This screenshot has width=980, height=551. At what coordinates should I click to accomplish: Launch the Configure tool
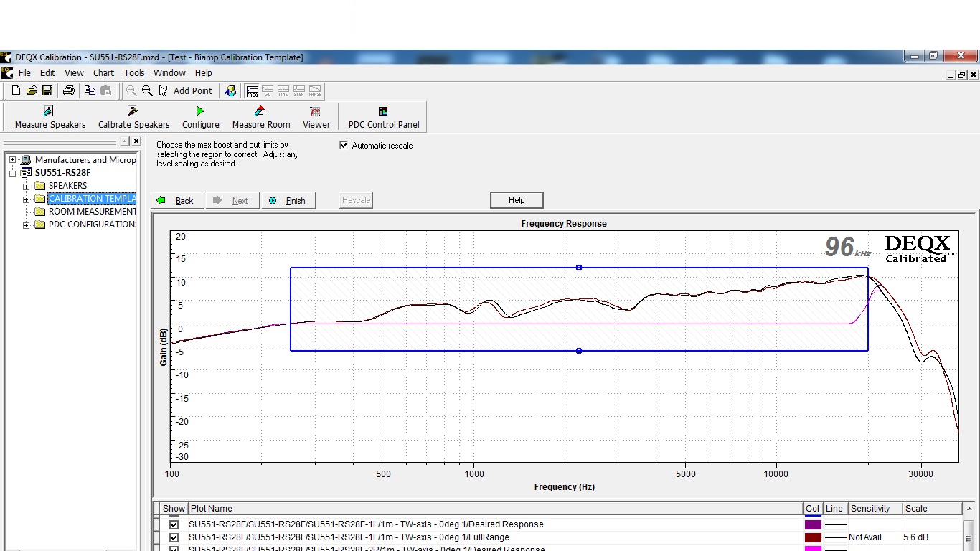200,117
